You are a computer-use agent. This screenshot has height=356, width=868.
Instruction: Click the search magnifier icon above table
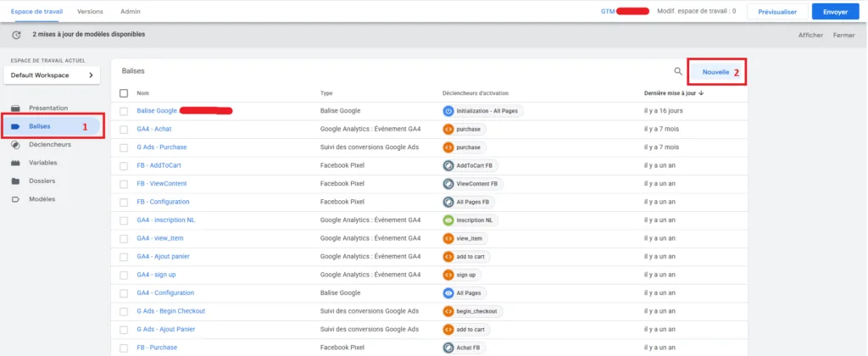click(x=677, y=73)
